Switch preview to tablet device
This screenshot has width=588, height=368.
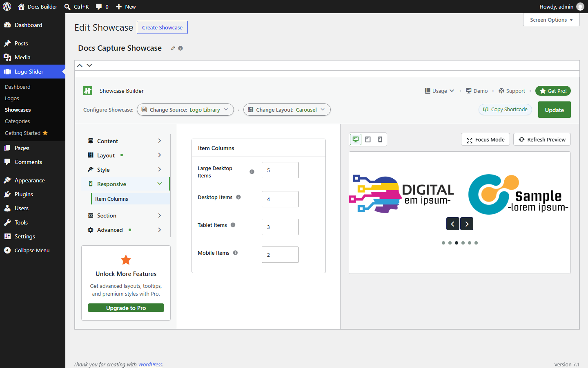(368, 139)
